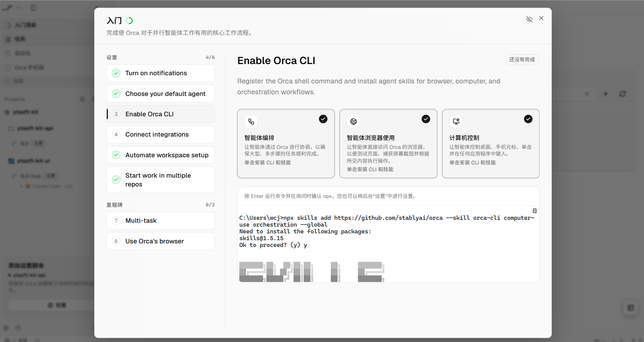The height and width of the screenshot is (342, 644).
Task: Click the 里程碑 section heading
Action: [115, 205]
